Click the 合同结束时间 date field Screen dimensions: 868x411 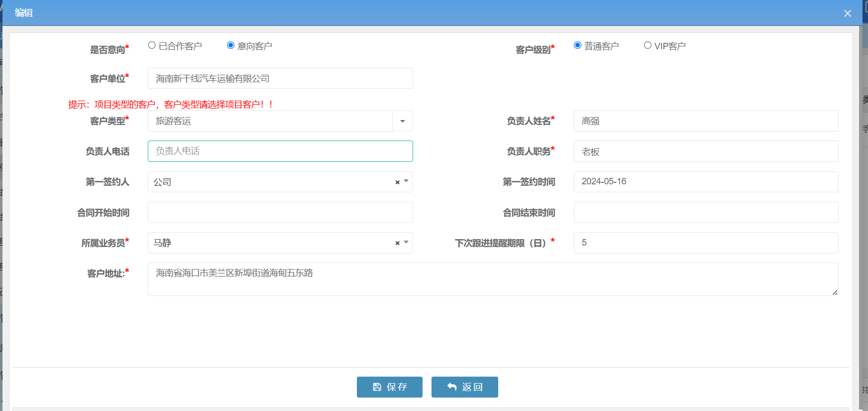coord(705,212)
